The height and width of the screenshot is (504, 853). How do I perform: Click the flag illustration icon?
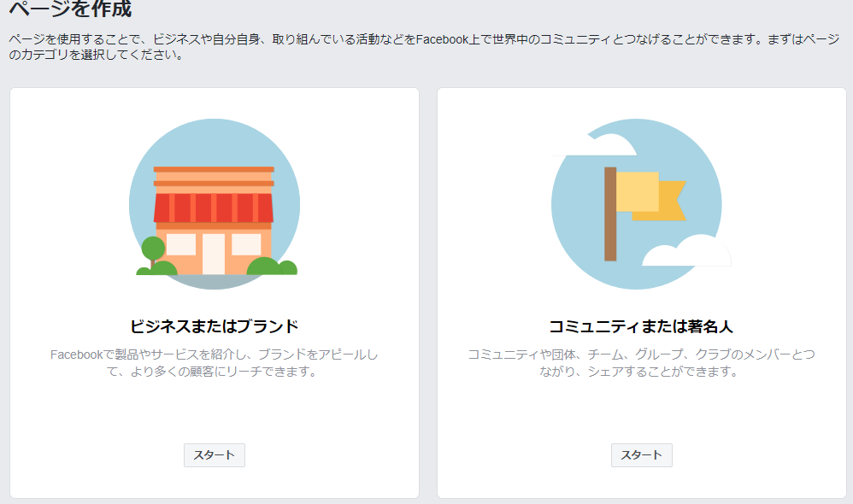pyautogui.click(x=641, y=204)
